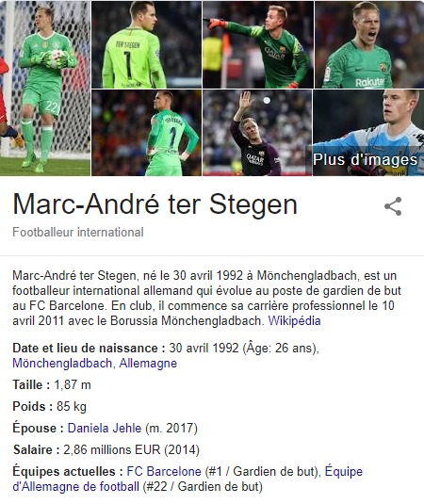Click the Footballeur international subtitle
Image resolution: width=424 pixels, height=504 pixels.
point(78,232)
